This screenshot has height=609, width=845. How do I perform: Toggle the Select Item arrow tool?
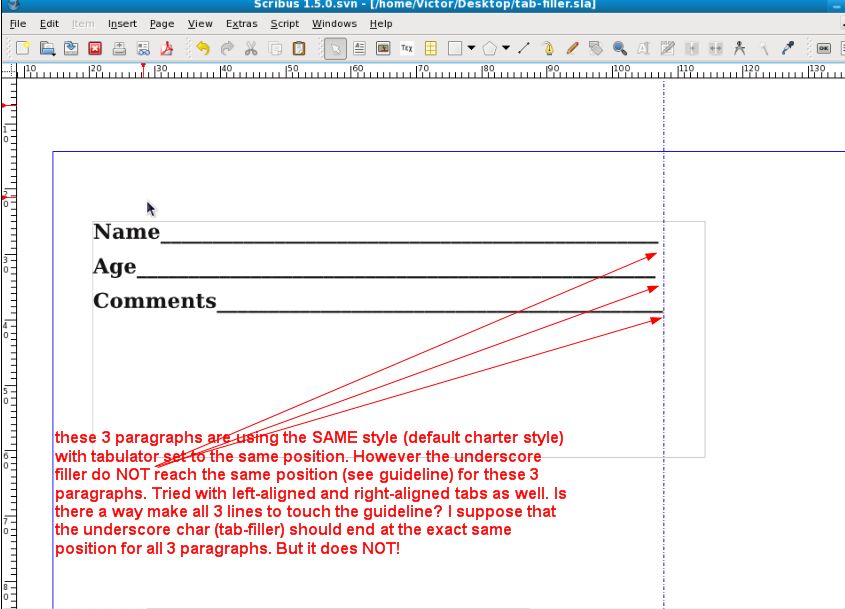point(336,47)
